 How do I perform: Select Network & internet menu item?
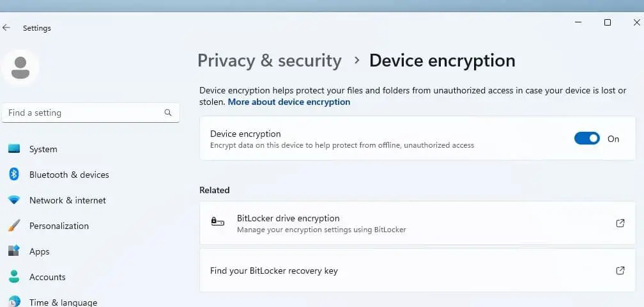[x=68, y=200]
